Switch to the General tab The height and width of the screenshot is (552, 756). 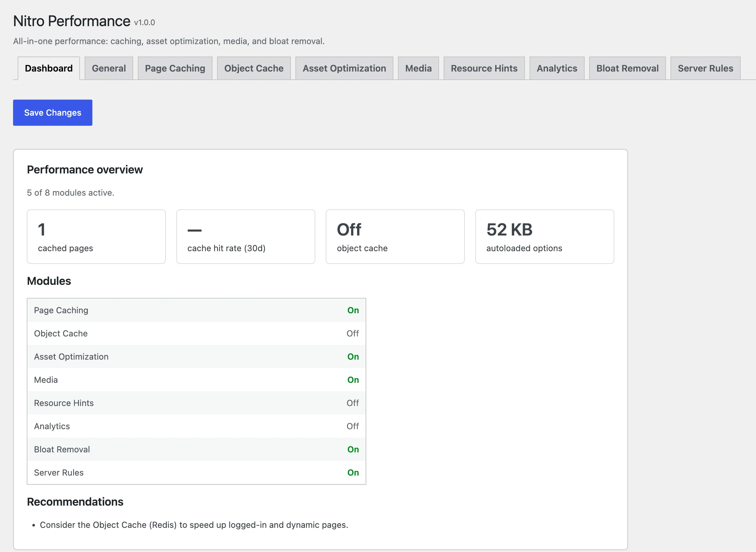109,68
